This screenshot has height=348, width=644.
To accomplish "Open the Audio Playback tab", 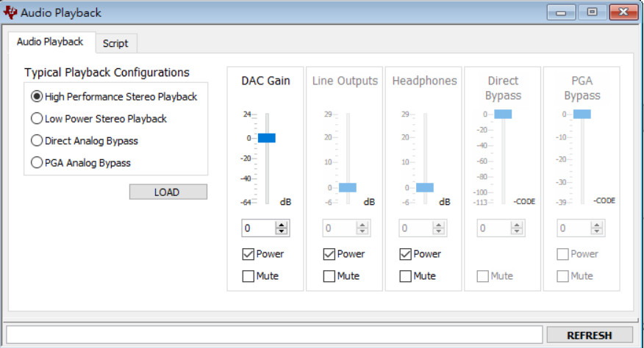I will click(50, 42).
